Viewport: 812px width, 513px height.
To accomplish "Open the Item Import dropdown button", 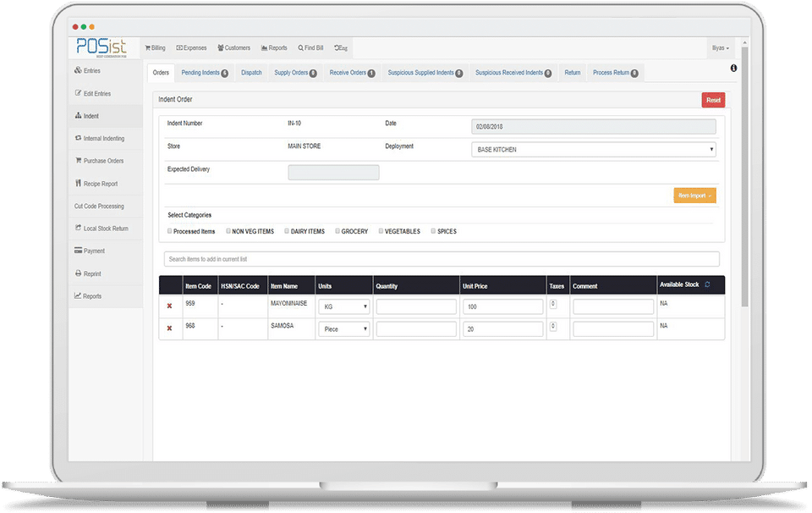I will (x=694, y=196).
